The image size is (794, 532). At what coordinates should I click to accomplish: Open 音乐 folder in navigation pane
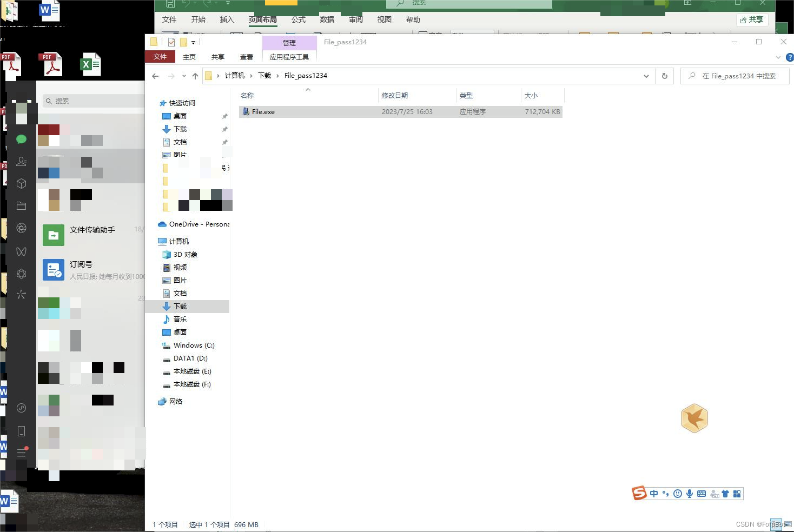pyautogui.click(x=180, y=319)
